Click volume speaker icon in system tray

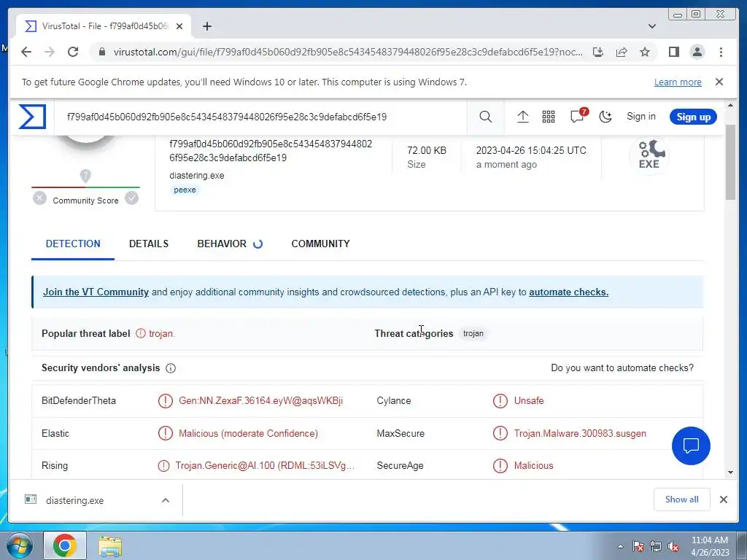(x=673, y=546)
